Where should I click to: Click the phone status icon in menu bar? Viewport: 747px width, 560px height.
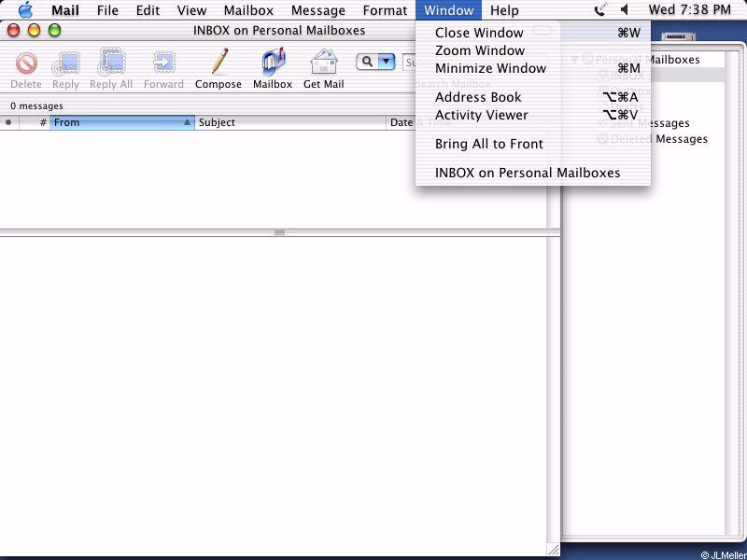599,9
